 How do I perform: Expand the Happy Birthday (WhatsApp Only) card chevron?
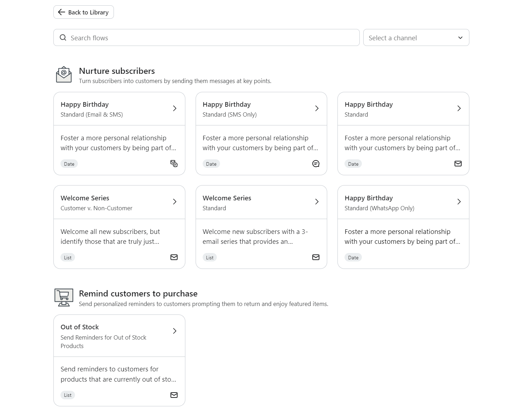click(x=459, y=201)
